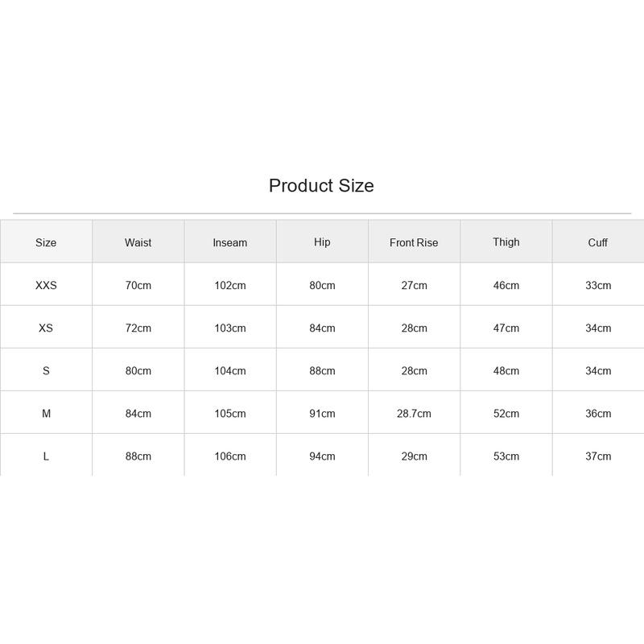644x644 pixels.
Task: Click the Front Rise column header
Action: click(414, 242)
